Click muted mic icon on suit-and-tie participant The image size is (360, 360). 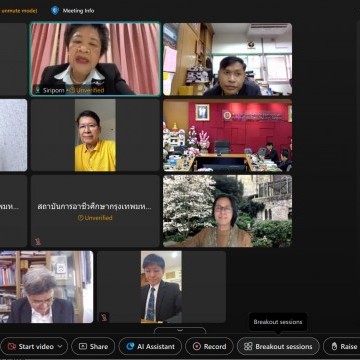(x=104, y=317)
